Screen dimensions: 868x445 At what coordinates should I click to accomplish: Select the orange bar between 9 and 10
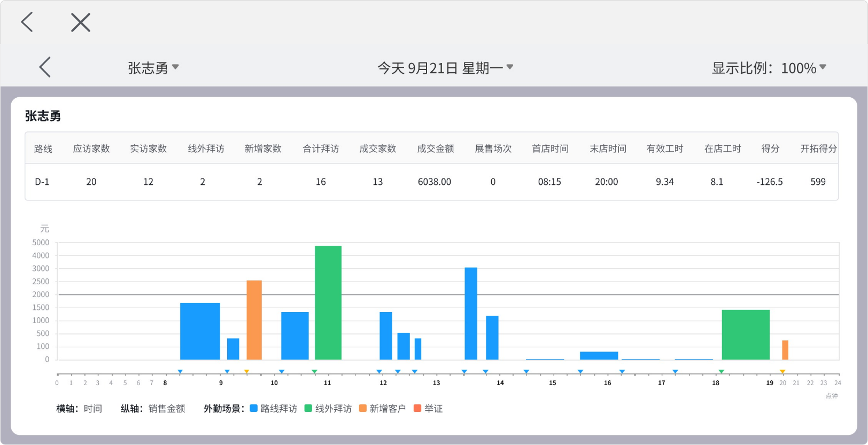[x=254, y=320]
